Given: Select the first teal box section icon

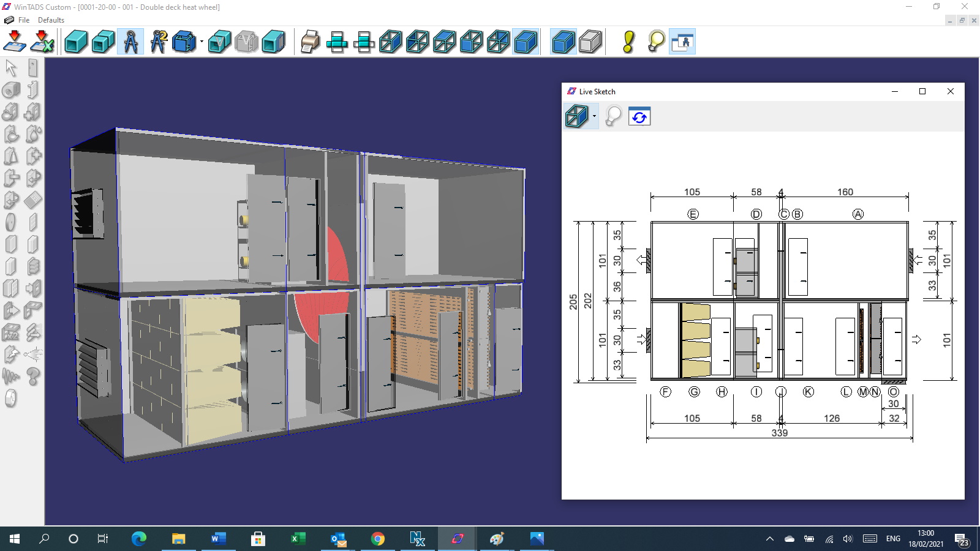Looking at the screenshot, I should pos(76,42).
